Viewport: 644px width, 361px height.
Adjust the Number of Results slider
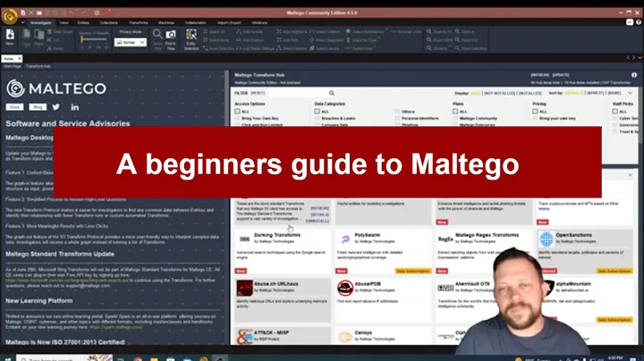tap(94, 39)
